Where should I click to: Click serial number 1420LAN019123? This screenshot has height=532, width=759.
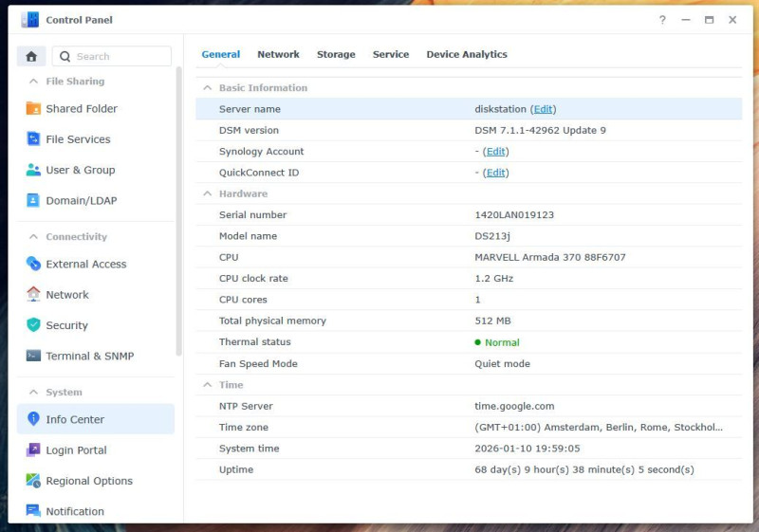[x=514, y=214]
